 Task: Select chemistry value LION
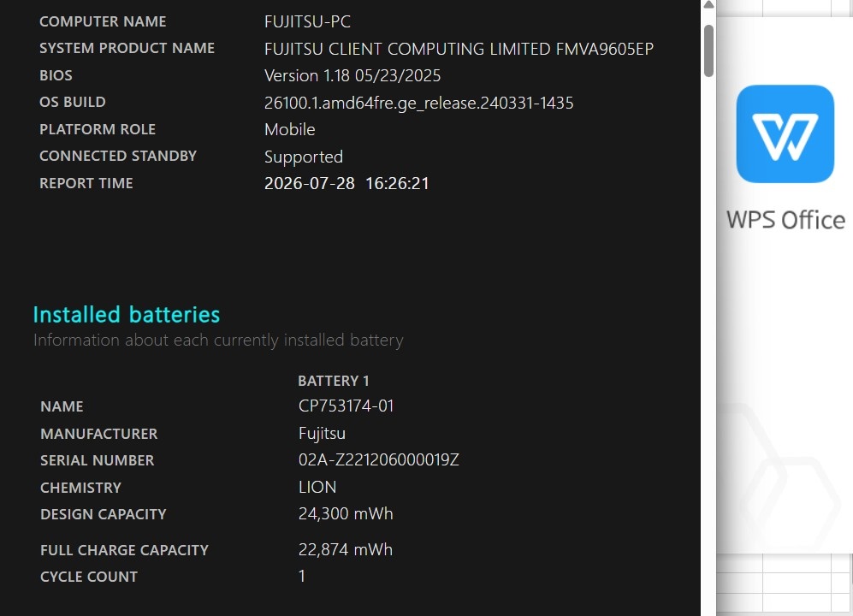(317, 487)
